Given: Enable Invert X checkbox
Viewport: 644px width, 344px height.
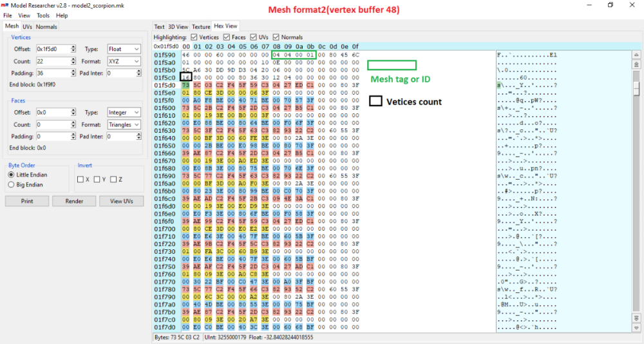Looking at the screenshot, I should pos(80,179).
